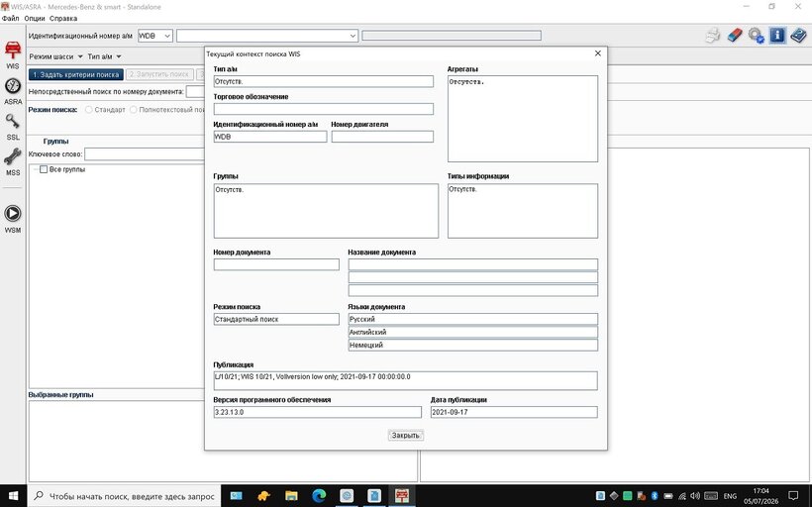Click the 'Закрыть' button
This screenshot has height=507, width=812.
405,435
